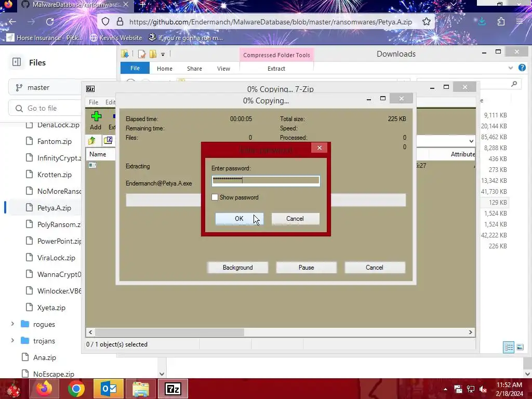The width and height of the screenshot is (532, 399).
Task: Cancel the 0% Copying operation
Action: click(375, 268)
